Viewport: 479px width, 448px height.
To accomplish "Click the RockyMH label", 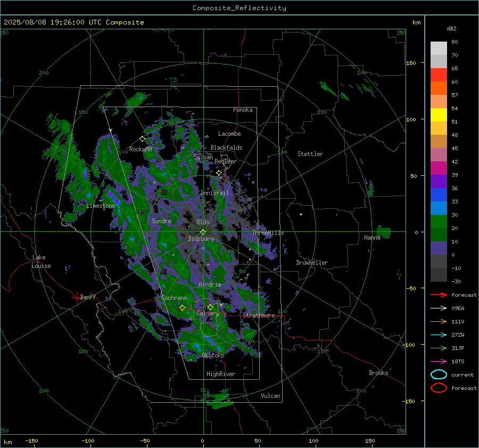I will [141, 149].
